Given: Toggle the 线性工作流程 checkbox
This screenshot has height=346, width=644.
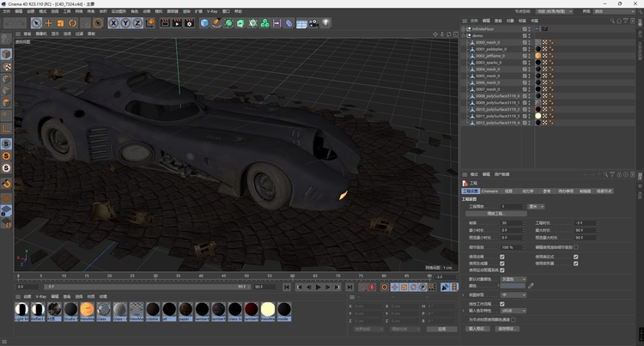Looking at the screenshot, I should (x=502, y=304).
